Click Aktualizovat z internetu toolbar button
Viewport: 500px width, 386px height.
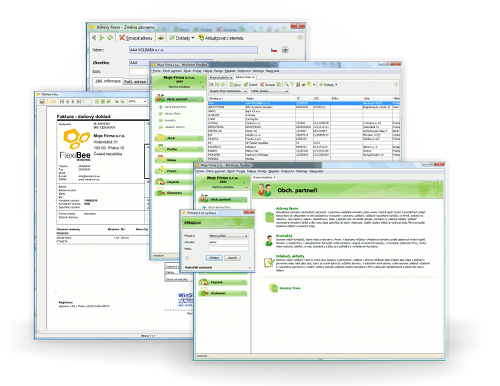point(221,38)
